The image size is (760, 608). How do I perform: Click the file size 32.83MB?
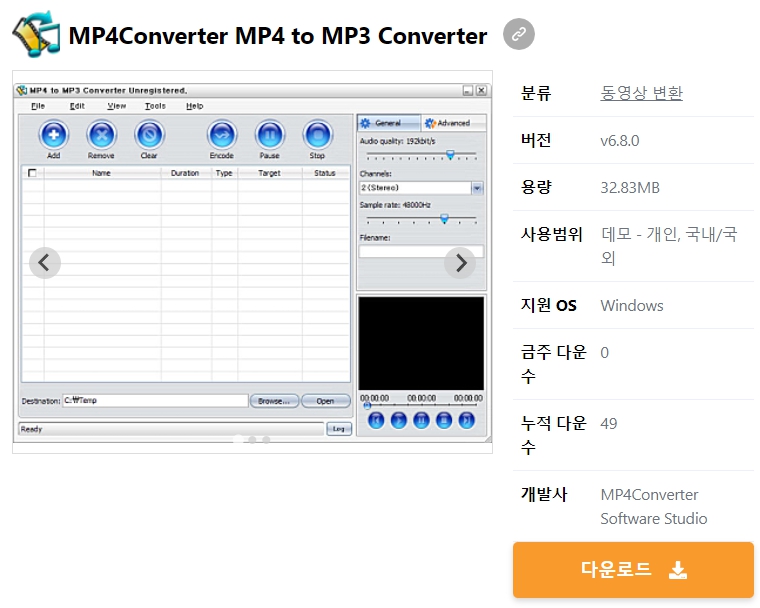pos(630,188)
